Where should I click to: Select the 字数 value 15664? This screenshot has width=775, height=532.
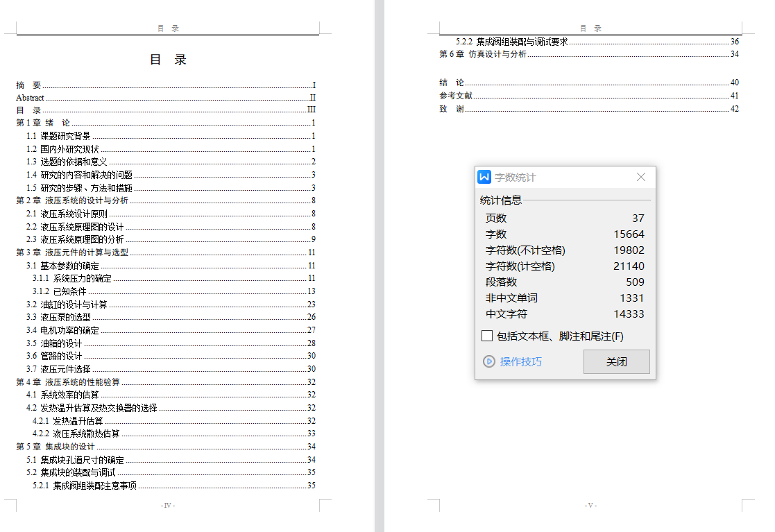pyautogui.click(x=629, y=234)
